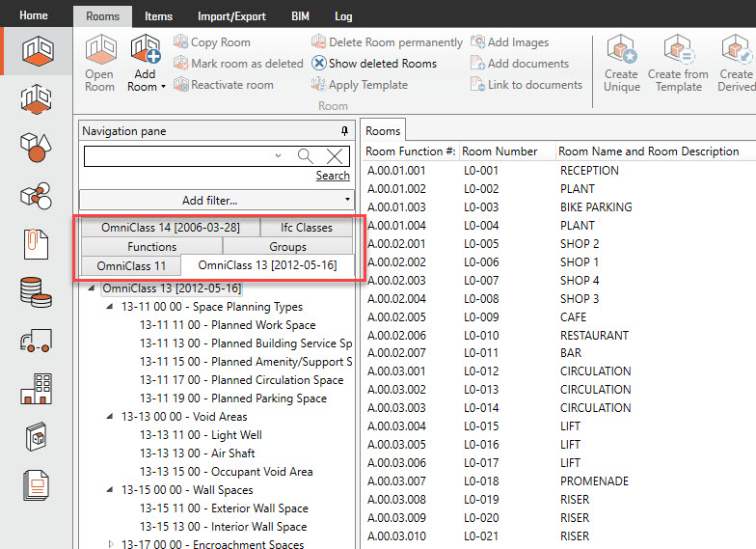Click the Create from Template icon
756x549 pixels.
click(x=678, y=51)
